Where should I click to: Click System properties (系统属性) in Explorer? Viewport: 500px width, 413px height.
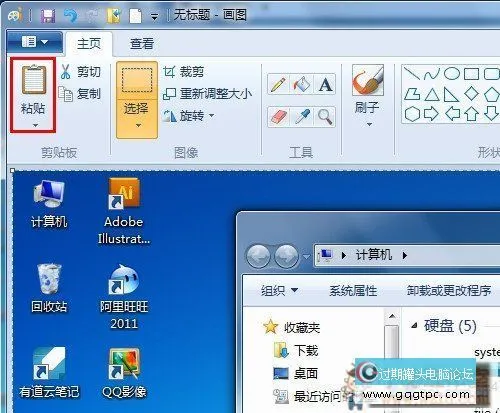click(353, 291)
